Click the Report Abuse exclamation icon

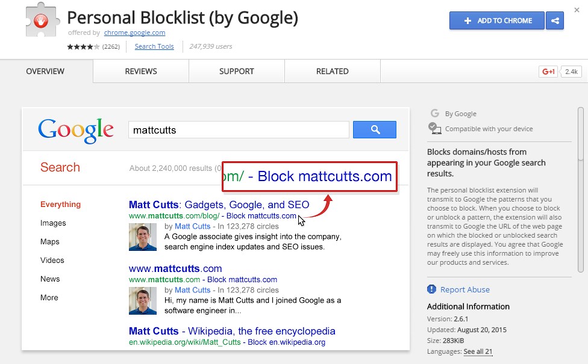click(x=431, y=289)
